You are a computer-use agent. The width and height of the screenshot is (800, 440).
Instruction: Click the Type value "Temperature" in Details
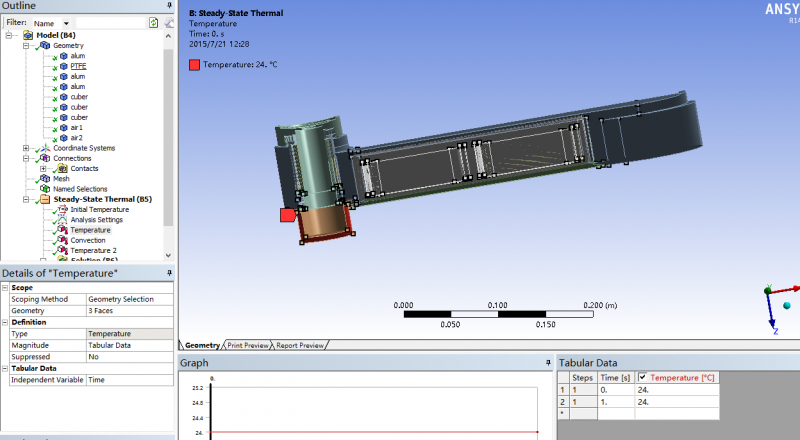(x=130, y=334)
